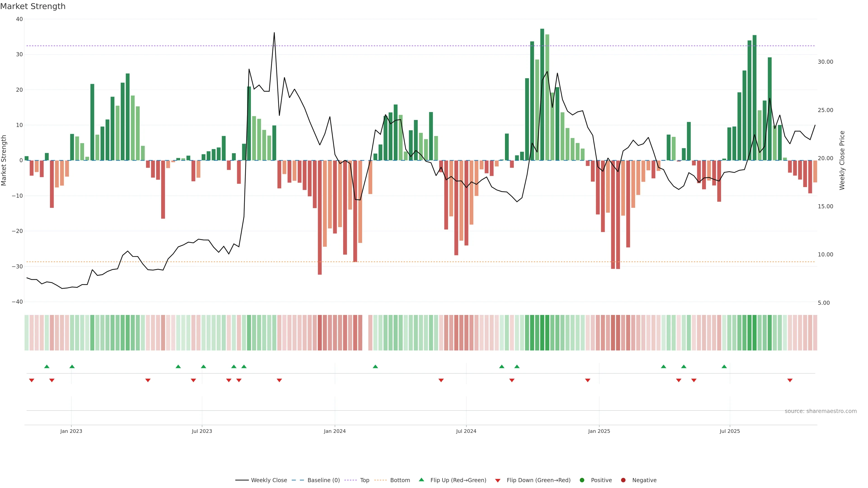Image resolution: width=868 pixels, height=488 pixels.
Task: Click the rightmost green flip-up triangle marker
Action: click(x=724, y=366)
